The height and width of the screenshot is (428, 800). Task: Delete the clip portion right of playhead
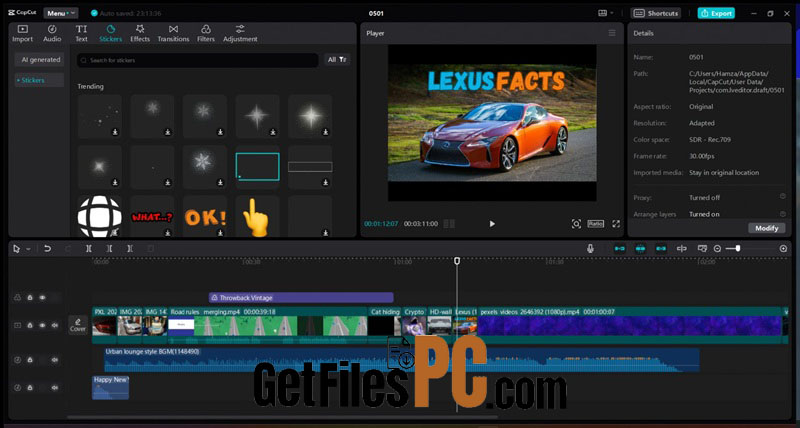(x=130, y=249)
